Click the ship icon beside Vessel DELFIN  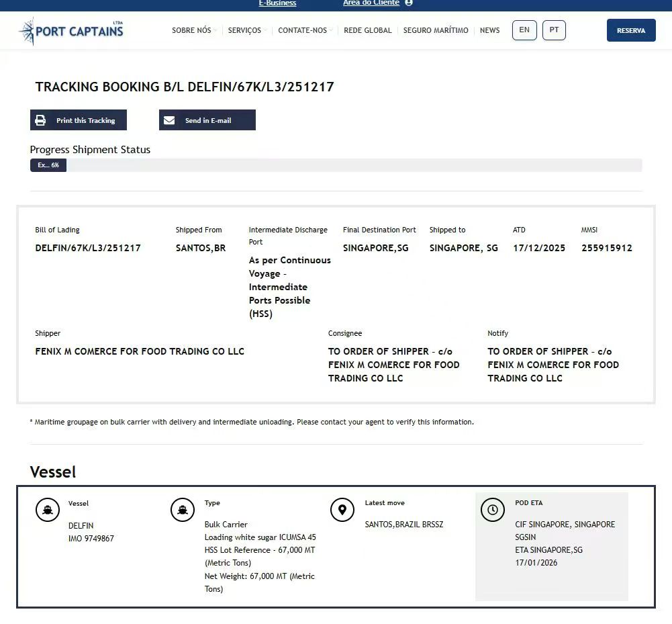(48, 510)
